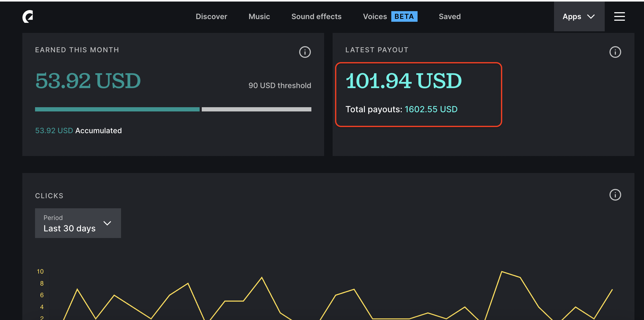Click the chevron arrow in Period selector

pyautogui.click(x=107, y=223)
